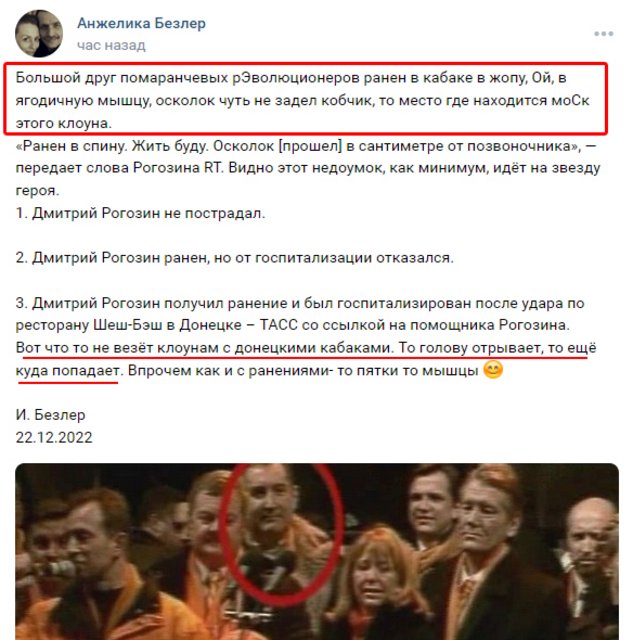Click the smiling emoji in the post

tap(493, 370)
